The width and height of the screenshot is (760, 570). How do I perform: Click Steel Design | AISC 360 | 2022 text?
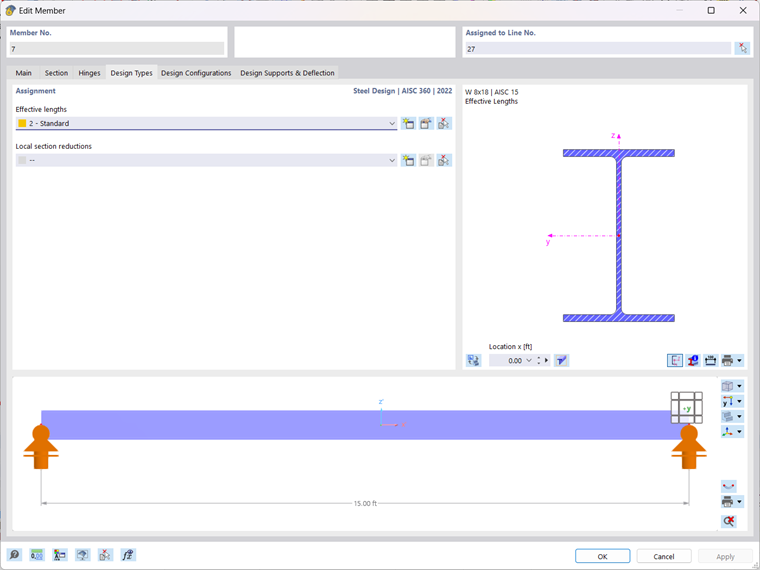(402, 91)
